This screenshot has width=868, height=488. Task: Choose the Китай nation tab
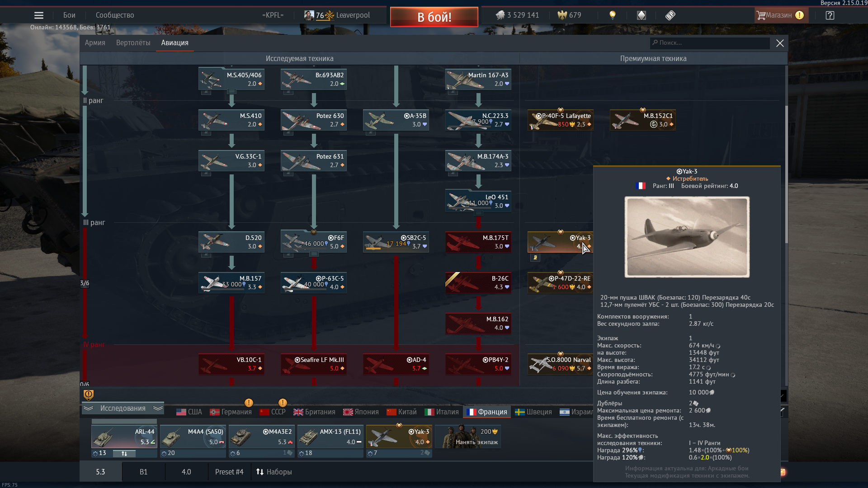401,412
